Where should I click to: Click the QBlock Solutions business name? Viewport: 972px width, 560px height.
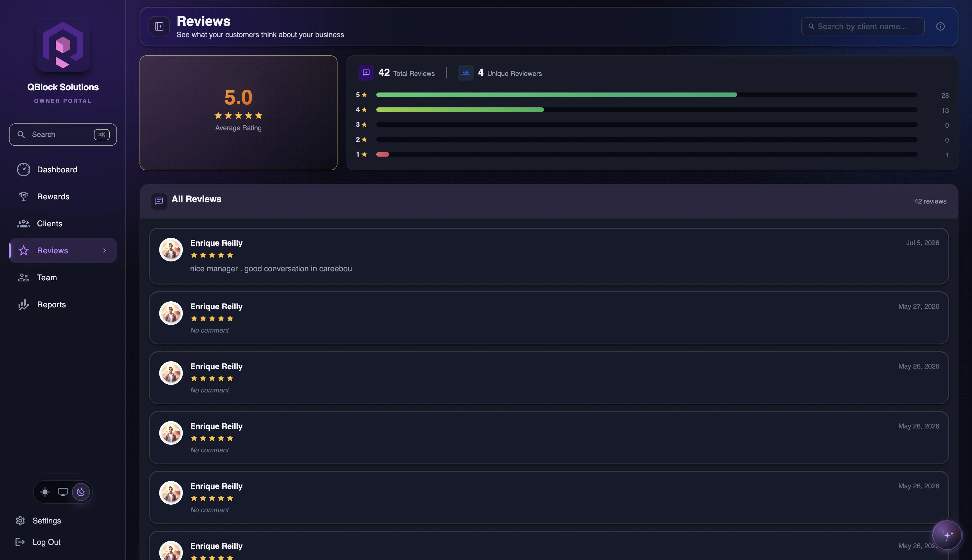63,87
